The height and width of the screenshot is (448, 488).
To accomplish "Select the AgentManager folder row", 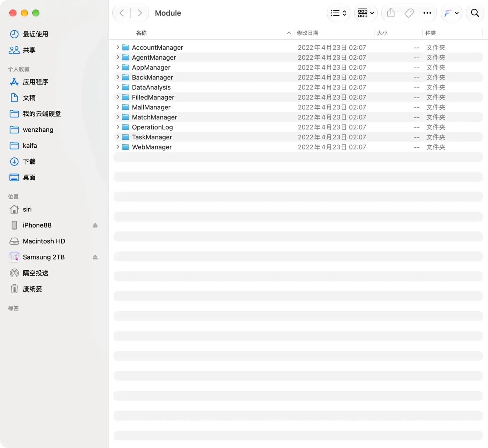I will point(298,57).
